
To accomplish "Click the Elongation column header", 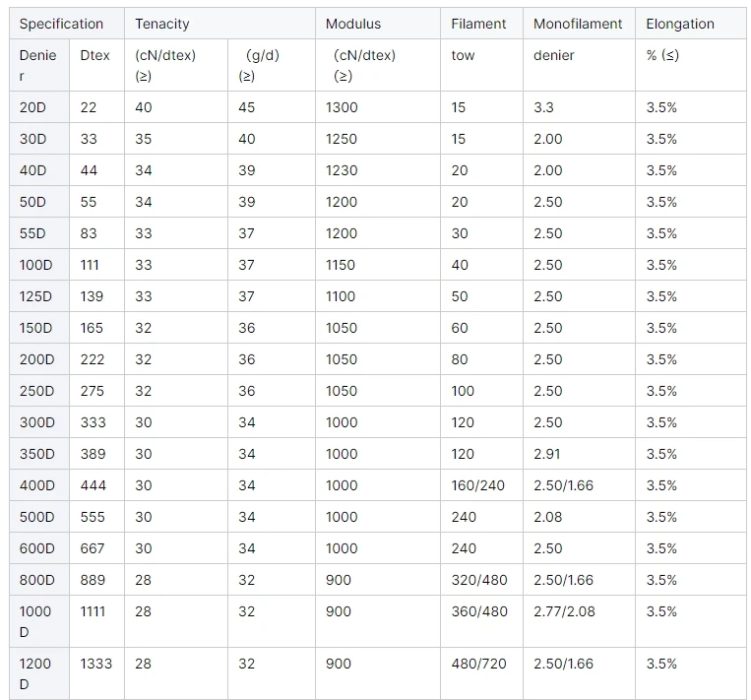I will 680,24.
